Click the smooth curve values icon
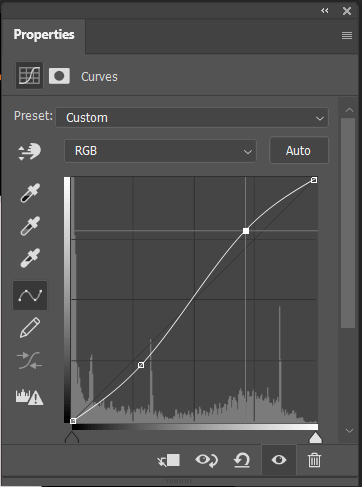 [x=30, y=361]
